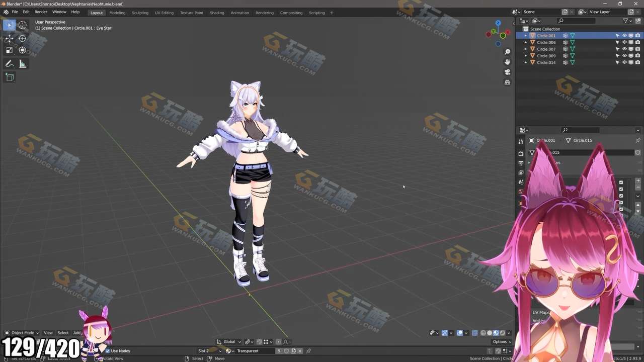The height and width of the screenshot is (362, 644).
Task: Toggle X-Ray icon in viewport header
Action: pos(474,333)
